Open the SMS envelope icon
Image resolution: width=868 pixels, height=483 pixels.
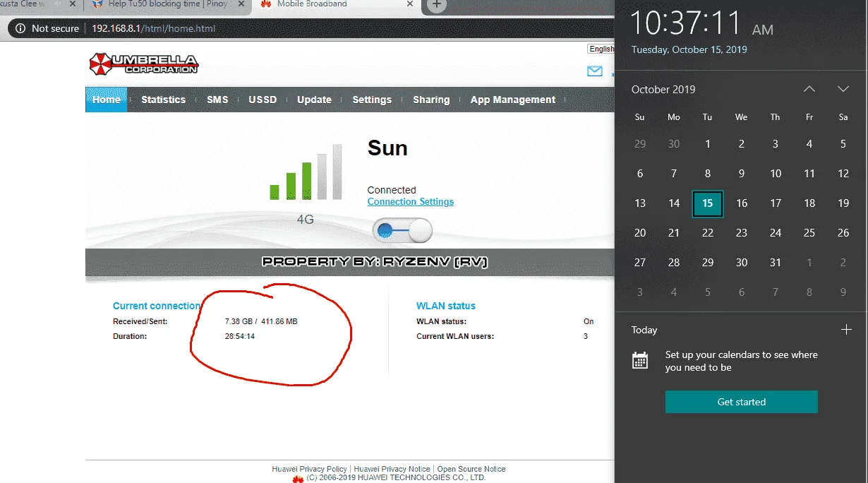(595, 71)
